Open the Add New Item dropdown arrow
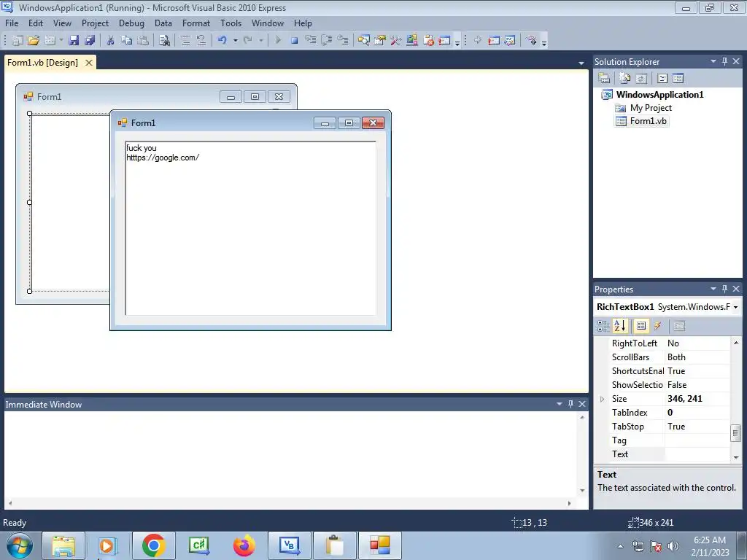747x560 pixels. [x=61, y=41]
